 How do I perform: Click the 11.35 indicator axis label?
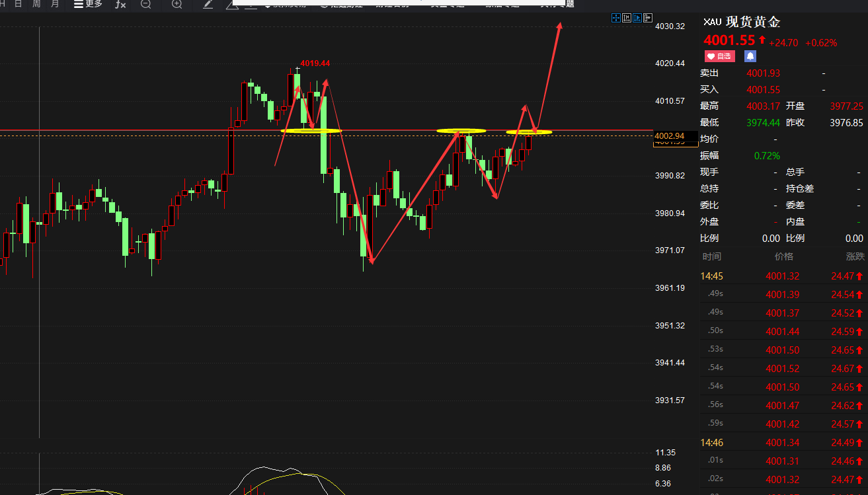pos(665,453)
